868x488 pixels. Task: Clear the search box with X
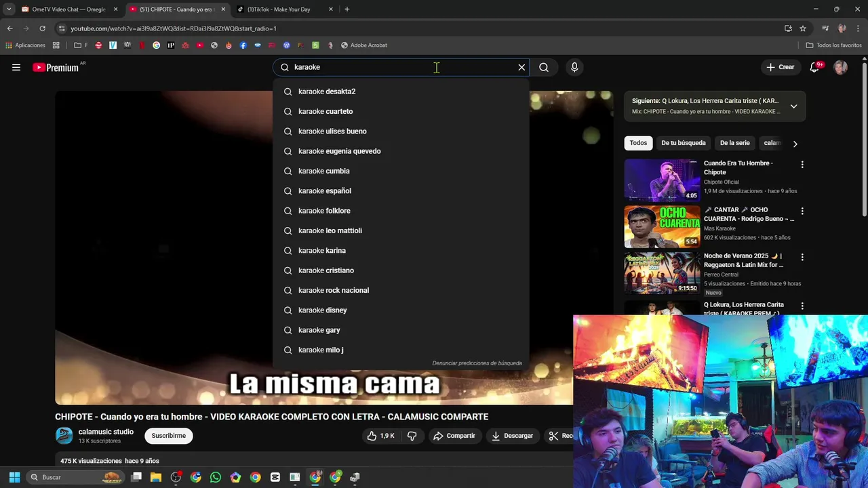point(521,67)
